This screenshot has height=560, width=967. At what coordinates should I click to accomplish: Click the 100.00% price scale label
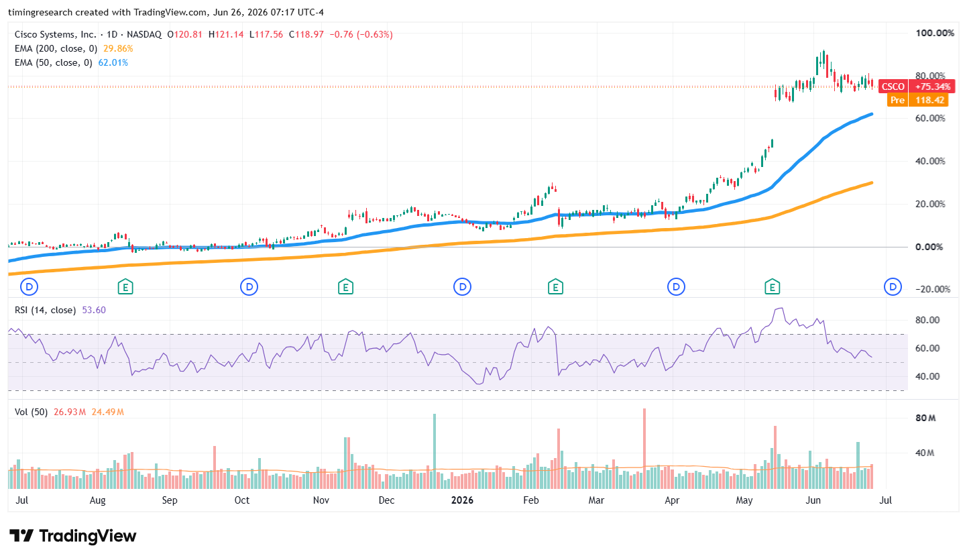[935, 33]
